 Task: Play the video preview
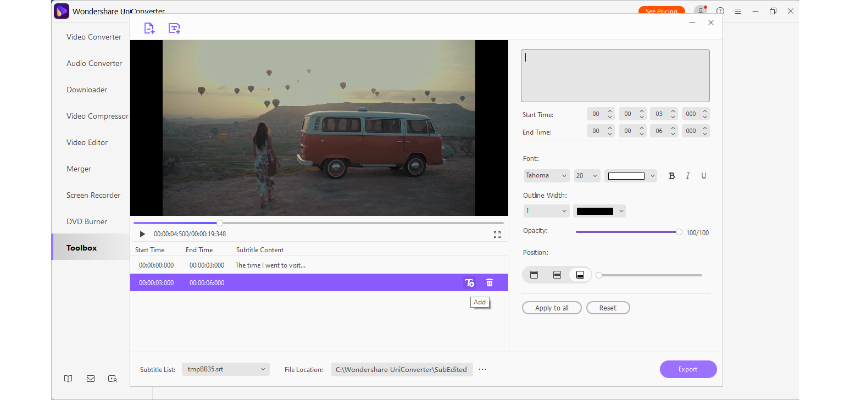pyautogui.click(x=143, y=234)
